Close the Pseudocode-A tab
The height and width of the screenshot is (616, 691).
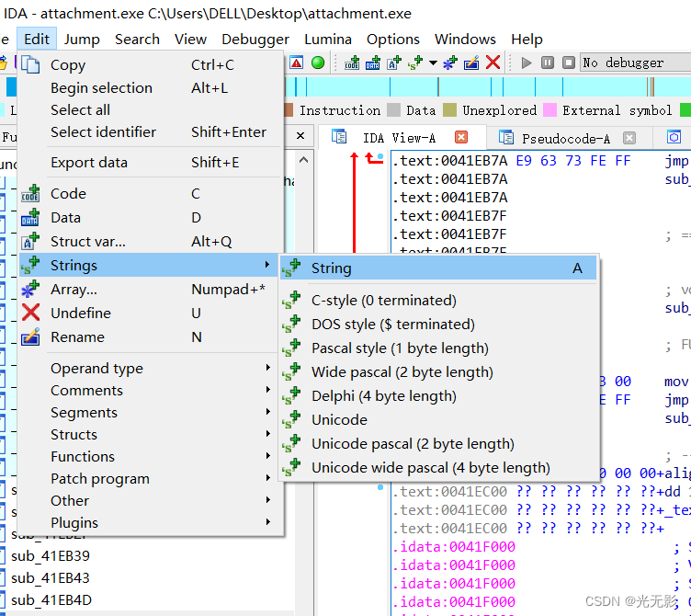629,138
